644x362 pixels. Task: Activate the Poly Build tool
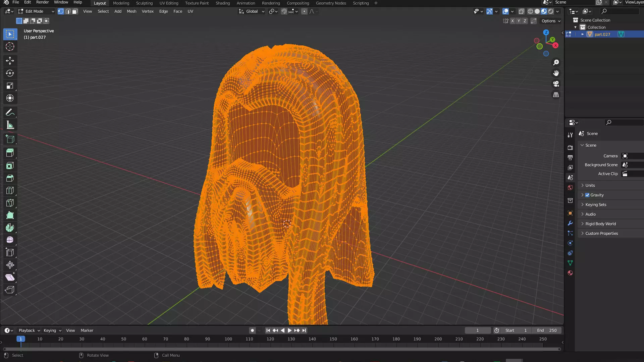[x=10, y=215]
